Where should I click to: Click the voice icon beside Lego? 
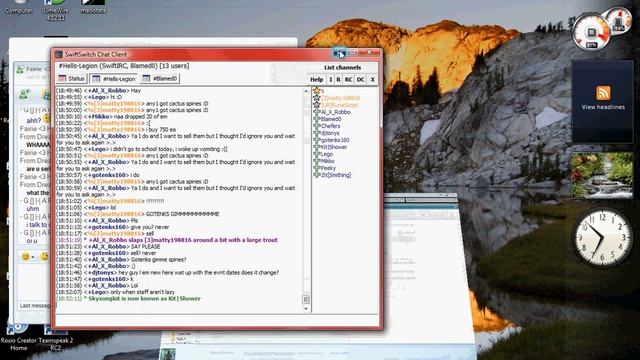(x=316, y=154)
